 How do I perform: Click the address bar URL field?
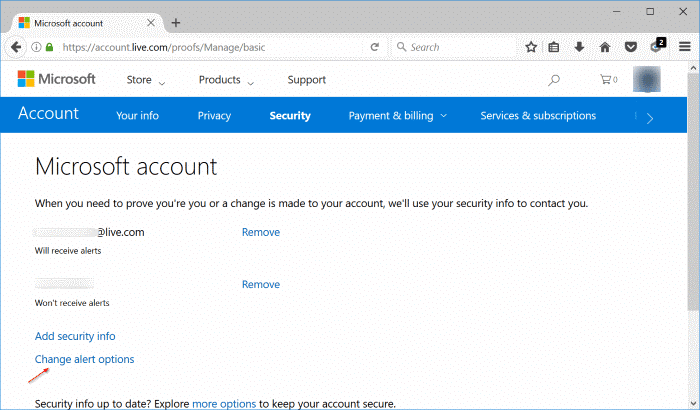tap(210, 47)
